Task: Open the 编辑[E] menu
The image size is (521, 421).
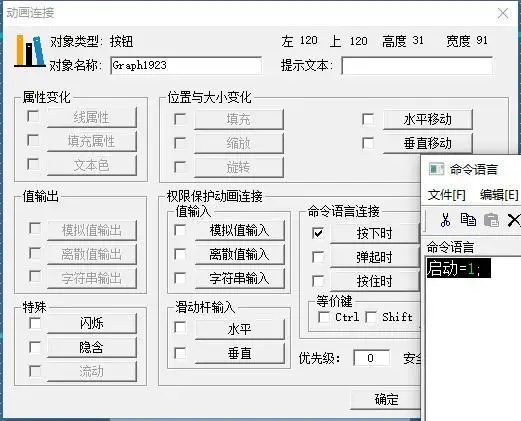Action: click(x=499, y=195)
